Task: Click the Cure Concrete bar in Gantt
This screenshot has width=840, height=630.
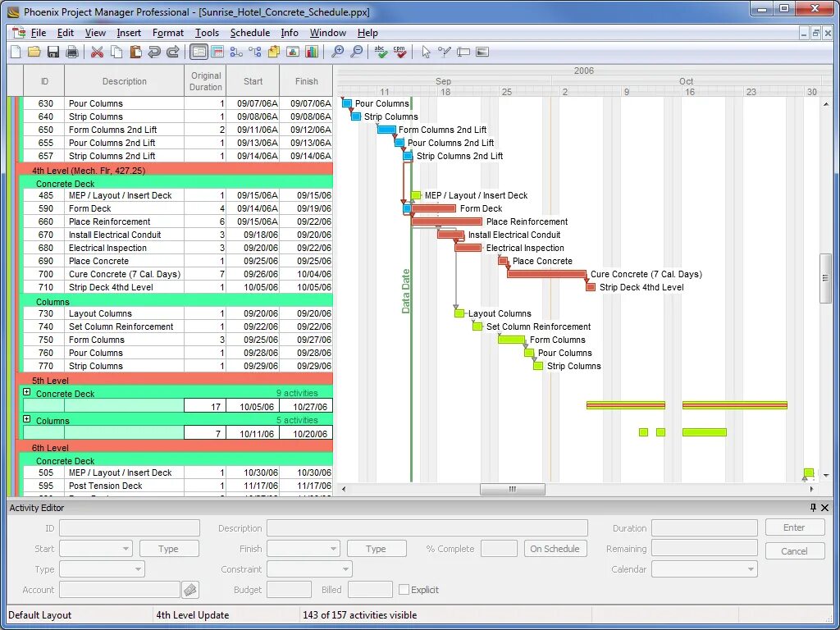Action: [547, 274]
